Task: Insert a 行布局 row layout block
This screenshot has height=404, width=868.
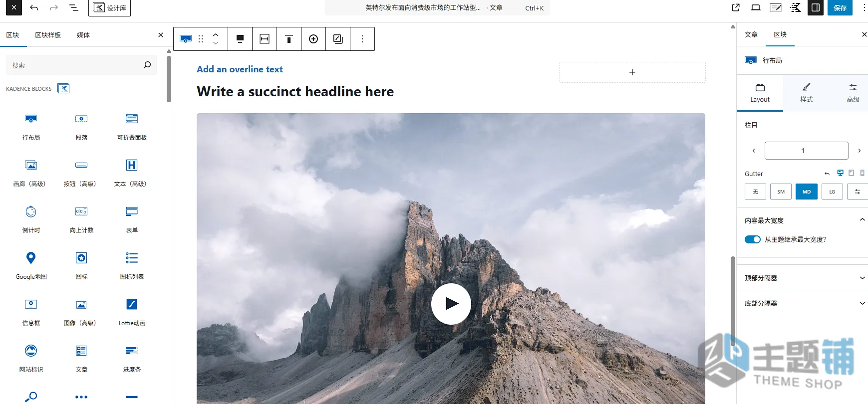Action: point(31,127)
